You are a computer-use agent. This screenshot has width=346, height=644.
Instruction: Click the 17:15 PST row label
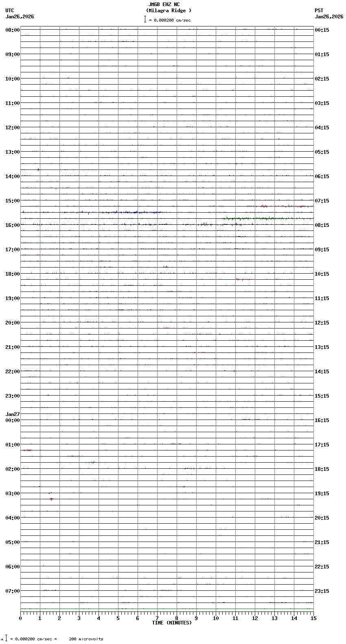[x=322, y=445]
